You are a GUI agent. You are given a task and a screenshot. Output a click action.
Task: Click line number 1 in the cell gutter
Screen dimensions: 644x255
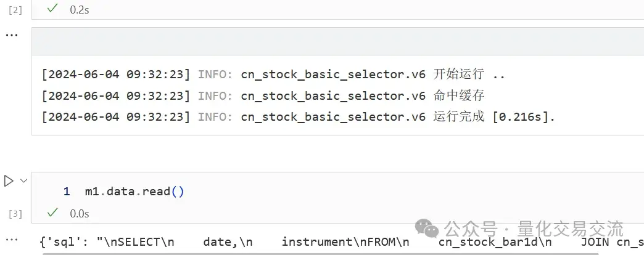pyautogui.click(x=67, y=192)
